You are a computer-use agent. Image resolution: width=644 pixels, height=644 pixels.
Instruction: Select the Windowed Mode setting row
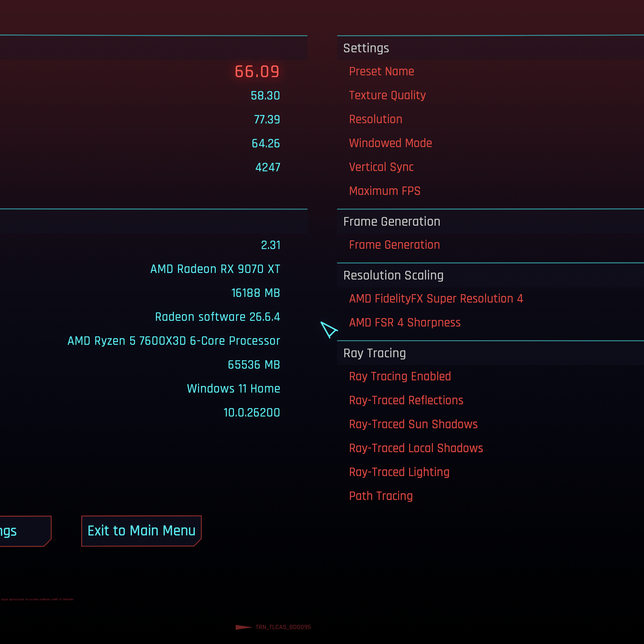tap(490, 143)
